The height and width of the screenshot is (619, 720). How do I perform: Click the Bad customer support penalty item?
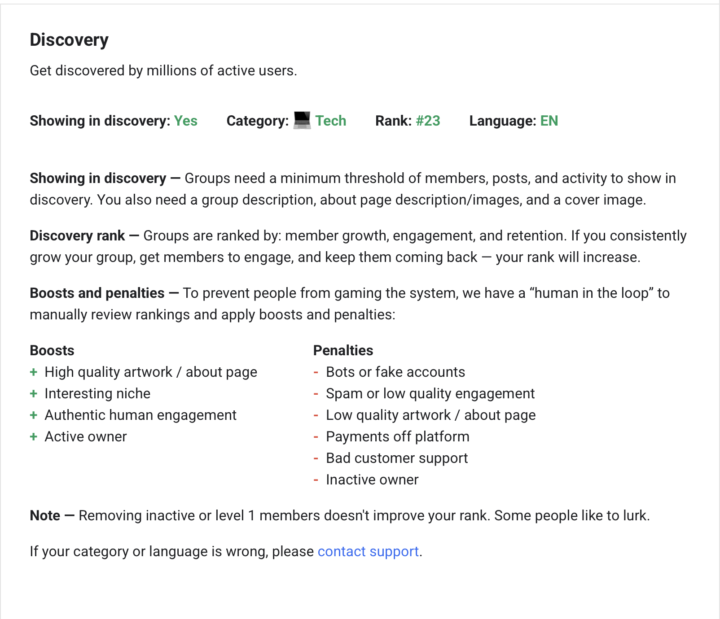tap(397, 458)
